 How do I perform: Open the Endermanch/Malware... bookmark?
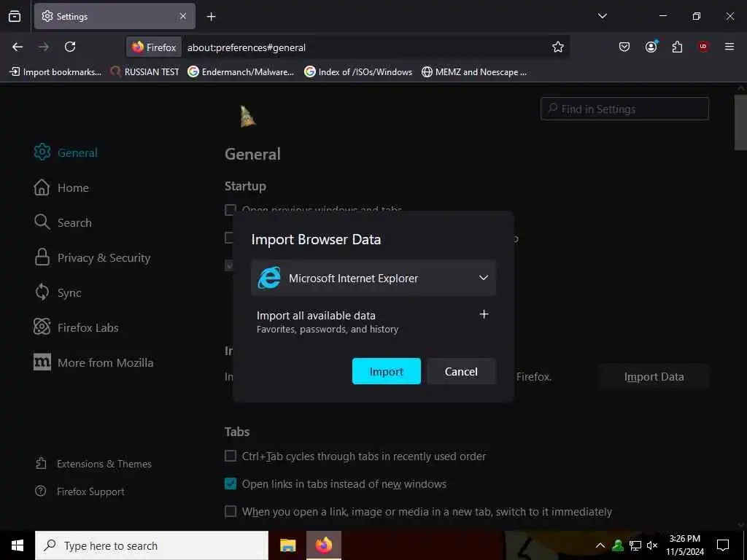(x=241, y=72)
